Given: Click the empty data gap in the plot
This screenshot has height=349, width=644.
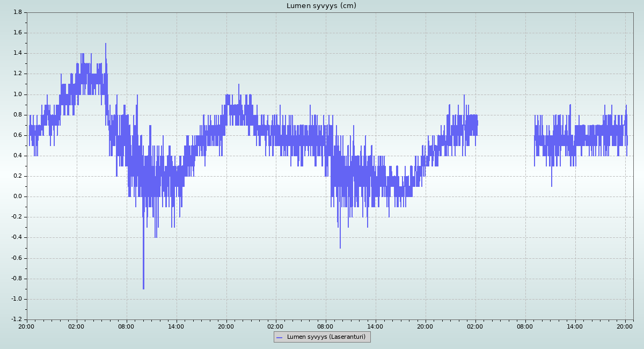Looking at the screenshot, I should (504, 161).
